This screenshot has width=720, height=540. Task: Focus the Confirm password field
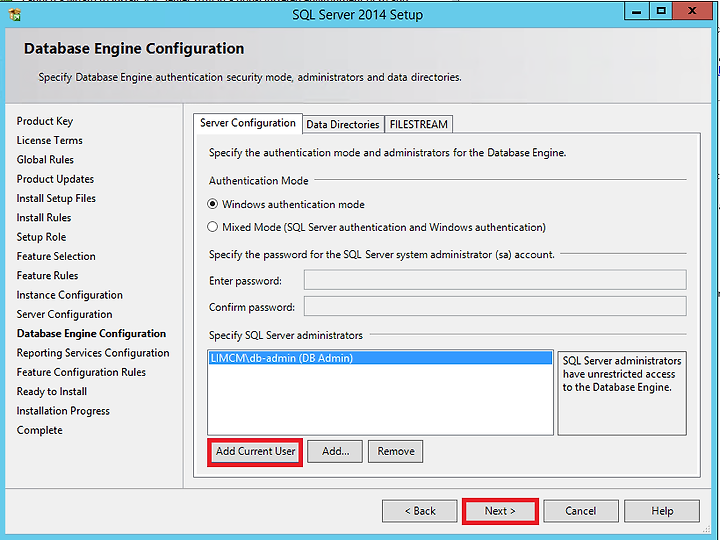pyautogui.click(x=495, y=306)
